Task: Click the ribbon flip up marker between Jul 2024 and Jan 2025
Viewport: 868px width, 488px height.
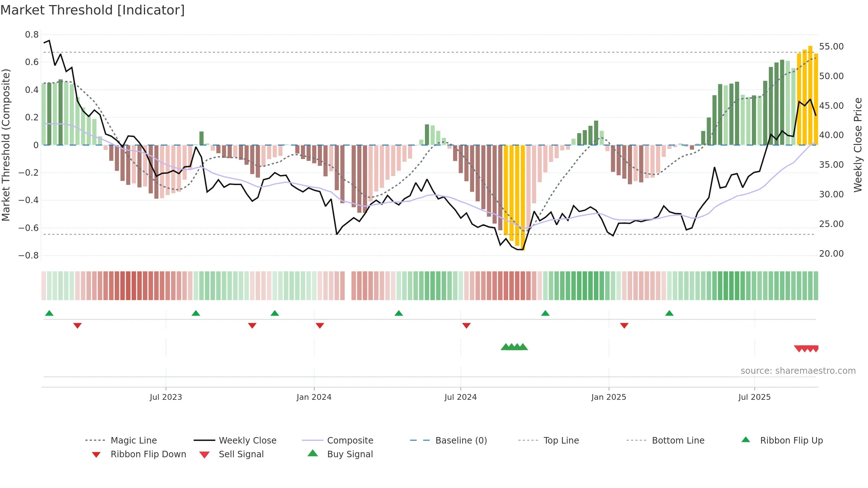Action: [545, 313]
